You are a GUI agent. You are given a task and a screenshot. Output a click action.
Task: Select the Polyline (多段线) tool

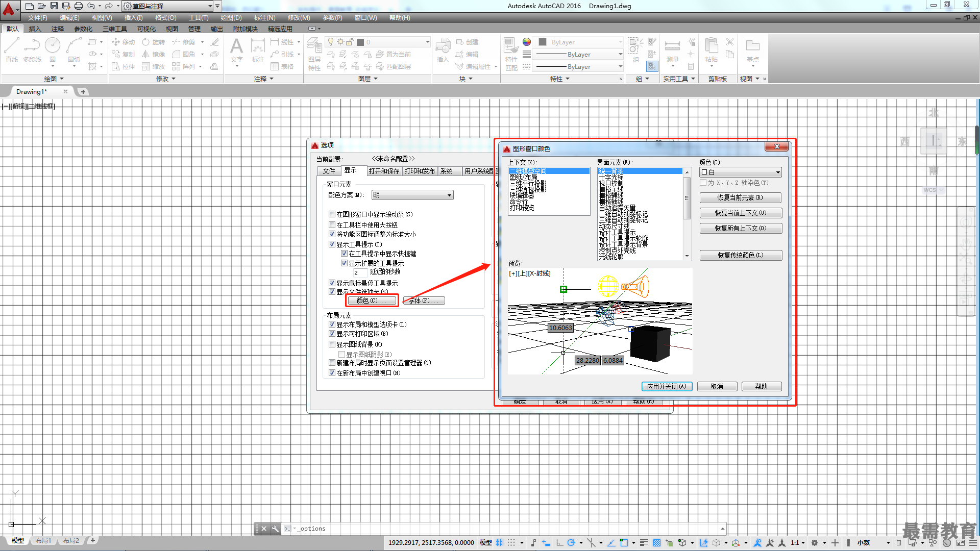32,50
